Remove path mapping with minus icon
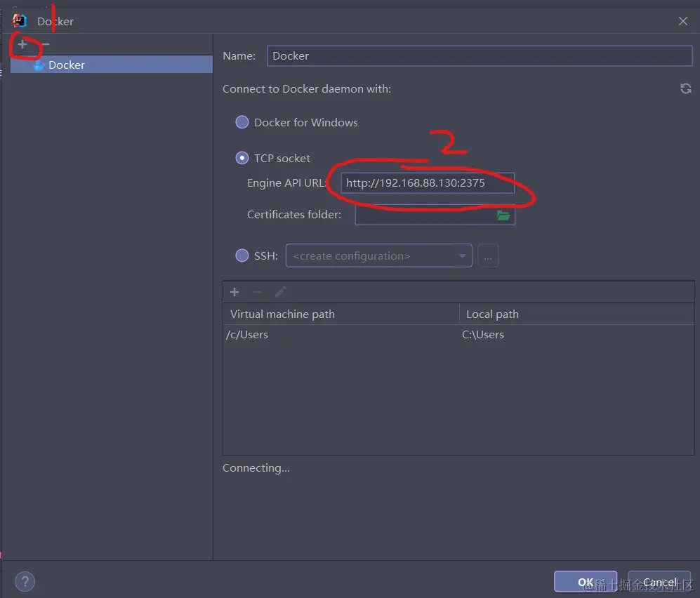 point(257,292)
